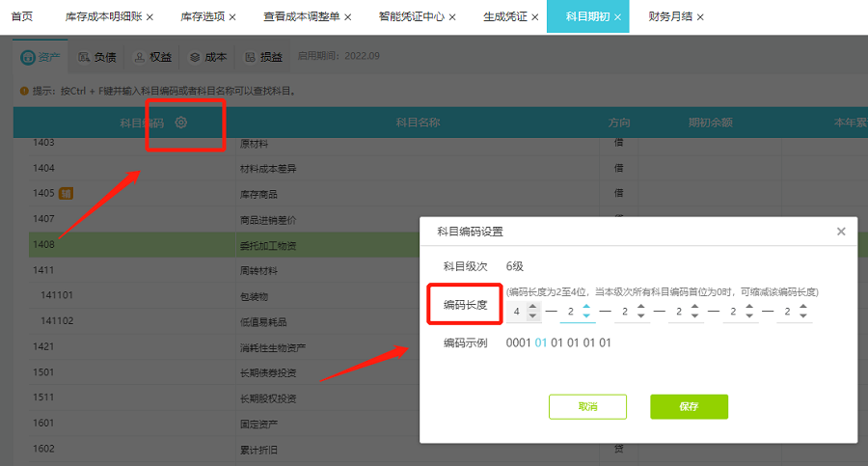
Task: Select the 资产 category tab
Action: click(41, 57)
